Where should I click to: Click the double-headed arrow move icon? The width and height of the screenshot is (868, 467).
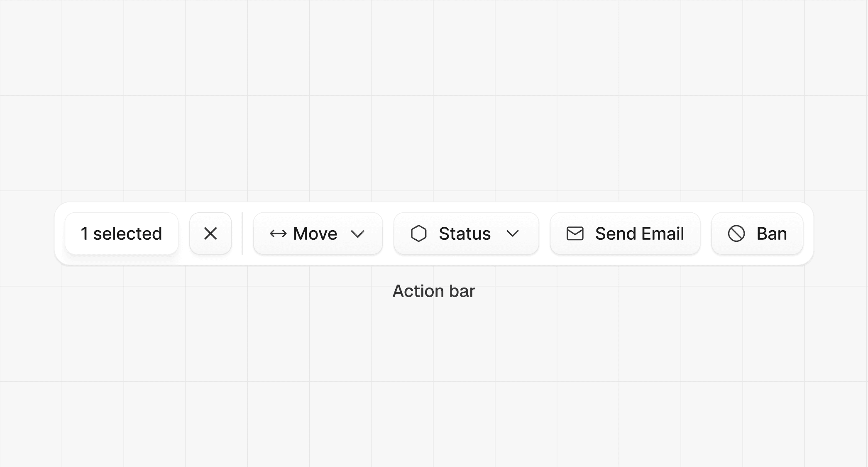(279, 233)
